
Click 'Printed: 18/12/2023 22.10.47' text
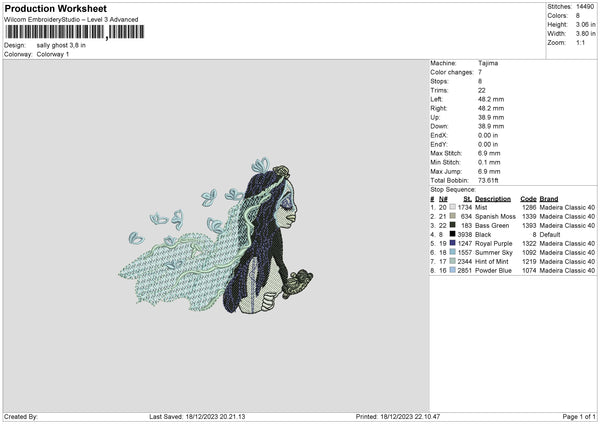point(398,417)
